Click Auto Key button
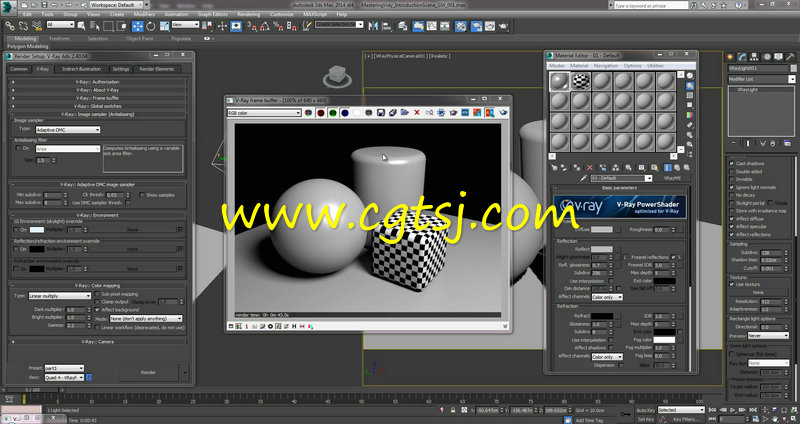This screenshot has height=424, width=800. point(645,410)
